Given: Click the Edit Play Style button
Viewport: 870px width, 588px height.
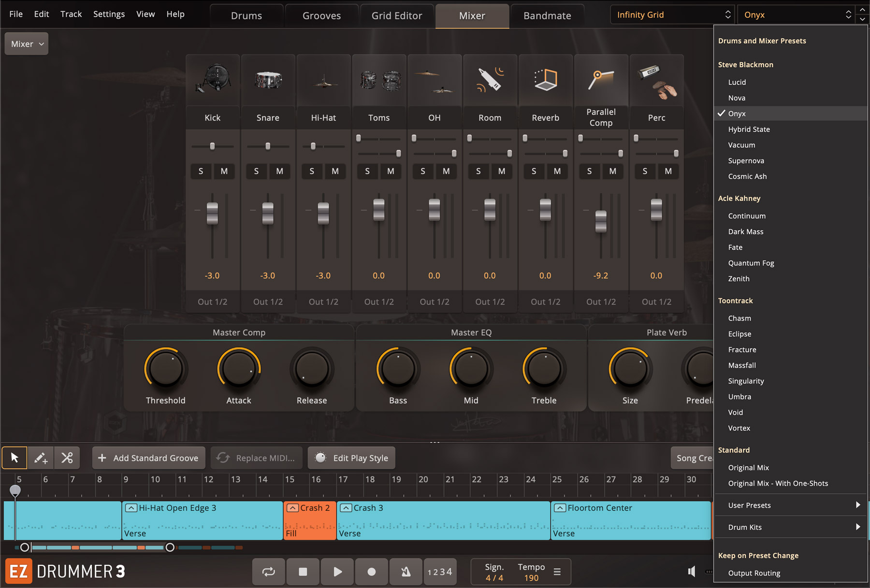Looking at the screenshot, I should tap(351, 458).
